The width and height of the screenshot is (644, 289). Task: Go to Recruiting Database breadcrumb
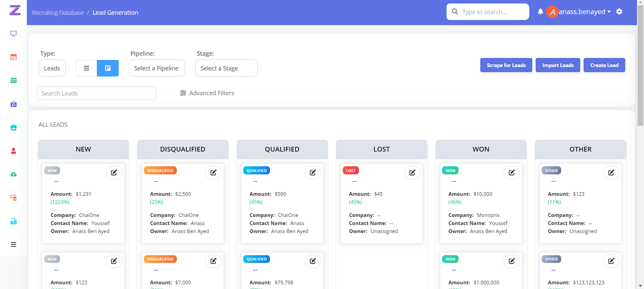point(58,12)
